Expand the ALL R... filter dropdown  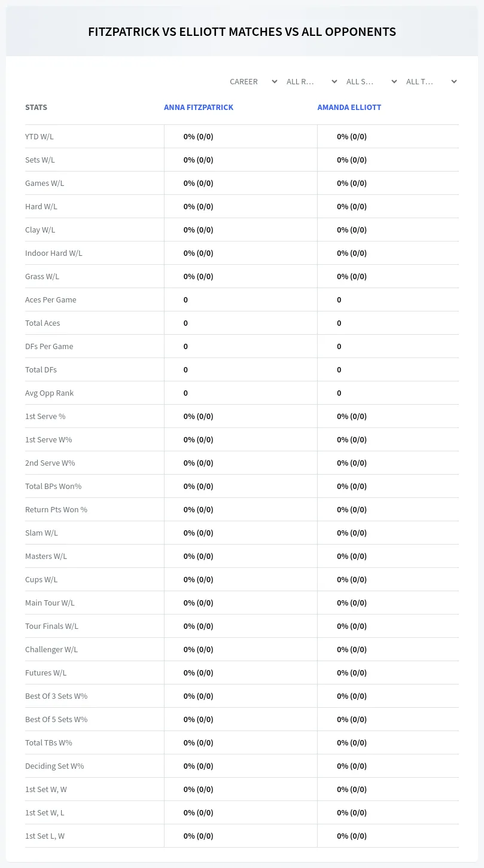click(311, 81)
